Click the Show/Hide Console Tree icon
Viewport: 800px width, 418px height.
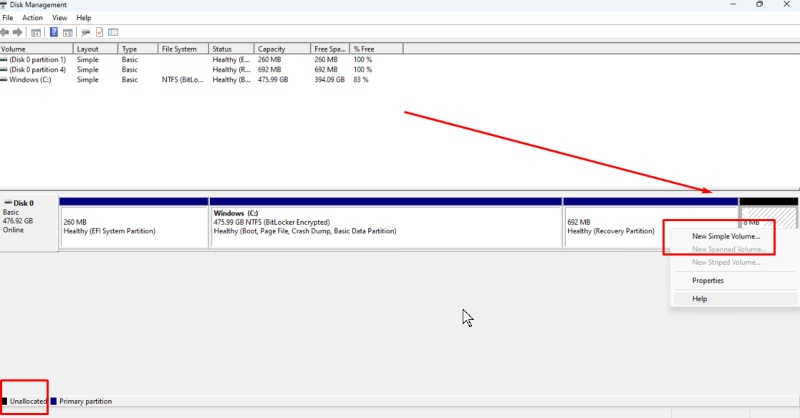tap(35, 32)
